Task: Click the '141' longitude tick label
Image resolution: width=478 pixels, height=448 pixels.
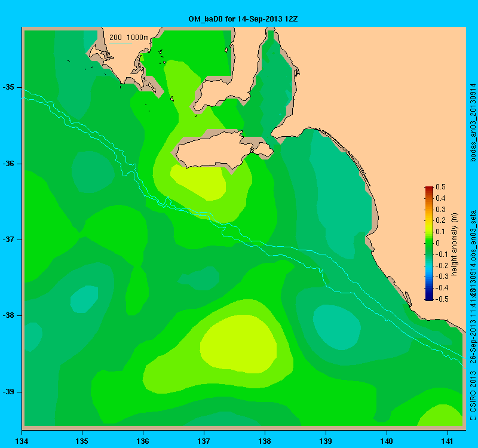Action: point(448,441)
